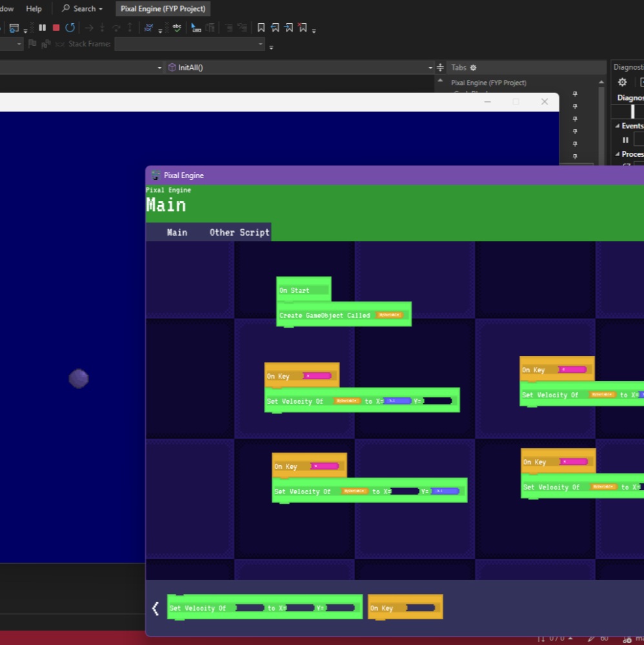This screenshot has height=645, width=644.
Task: Click the purple ball in the game window
Action: (79, 379)
